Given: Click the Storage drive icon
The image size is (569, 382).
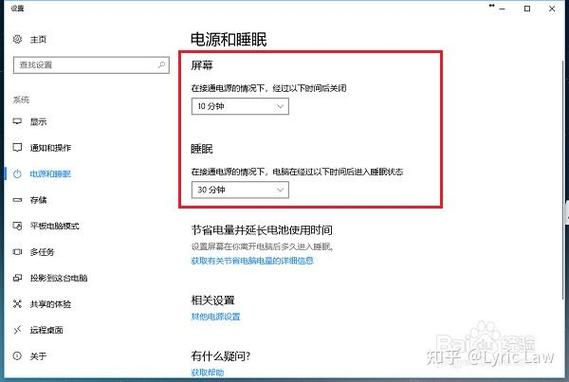Looking at the screenshot, I should pos(17,200).
